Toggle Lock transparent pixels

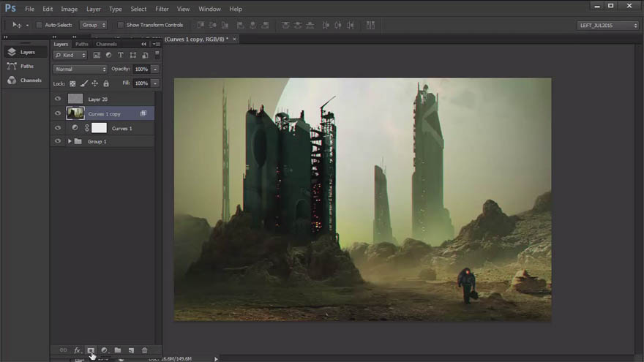click(72, 83)
